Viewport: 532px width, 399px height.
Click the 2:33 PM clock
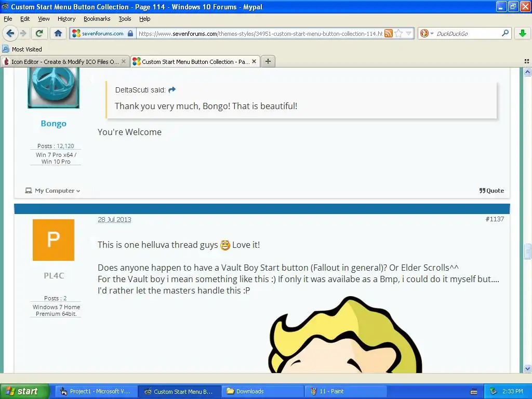coord(512,391)
